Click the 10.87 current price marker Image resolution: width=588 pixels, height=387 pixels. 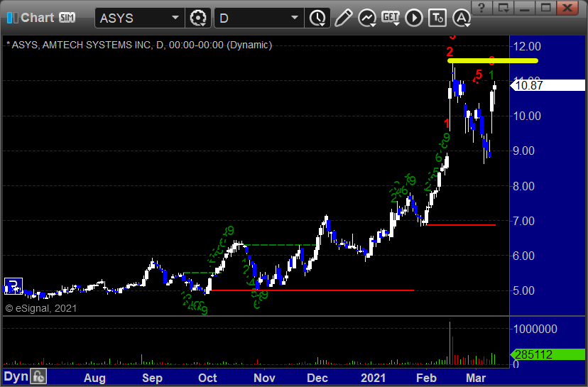click(x=548, y=85)
